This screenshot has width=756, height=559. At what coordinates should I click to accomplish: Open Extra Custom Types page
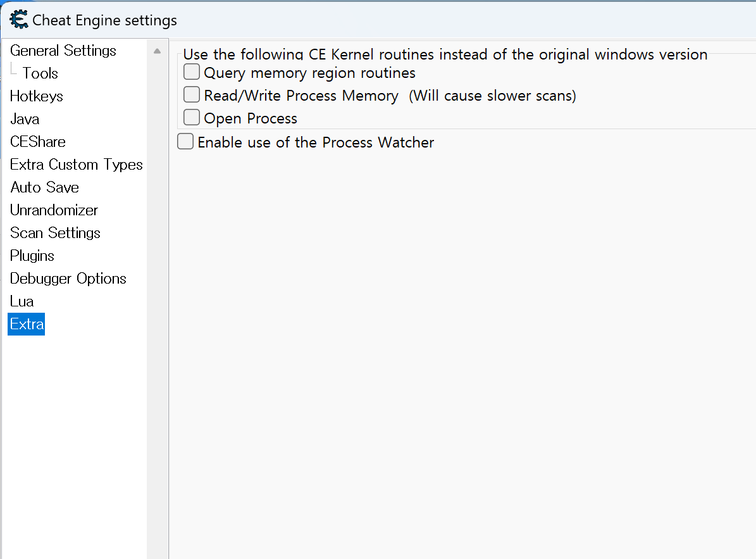coord(77,165)
